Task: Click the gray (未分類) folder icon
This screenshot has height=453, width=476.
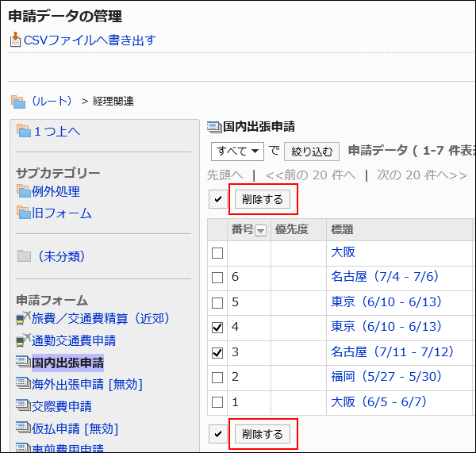Action: [x=24, y=256]
